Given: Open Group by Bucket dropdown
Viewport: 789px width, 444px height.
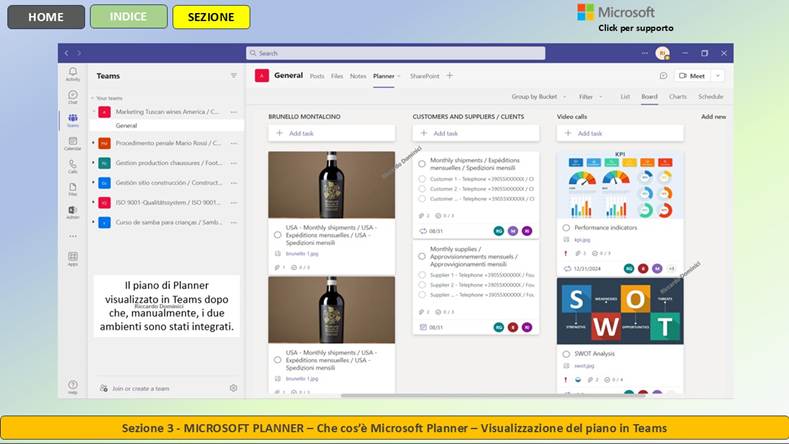Looking at the screenshot, I should [538, 96].
